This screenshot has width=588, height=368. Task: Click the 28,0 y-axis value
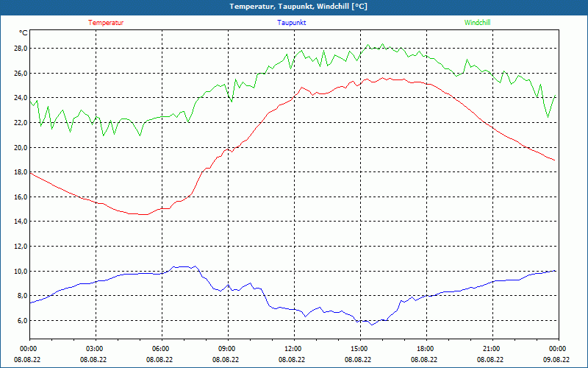(21, 49)
